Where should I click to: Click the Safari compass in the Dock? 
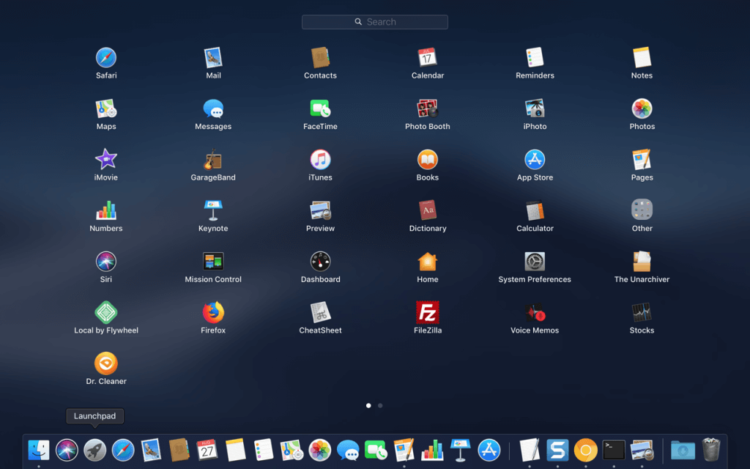[x=123, y=450]
